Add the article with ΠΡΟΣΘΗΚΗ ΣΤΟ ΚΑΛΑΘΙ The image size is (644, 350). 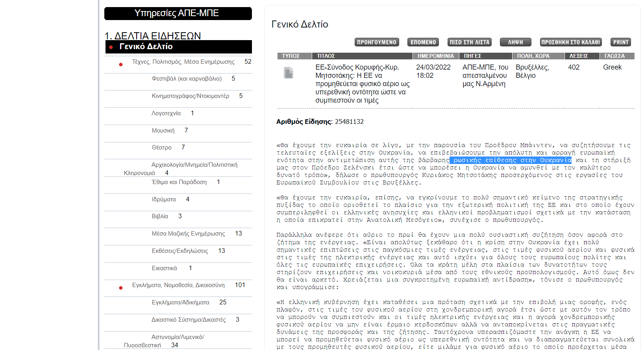570,42
